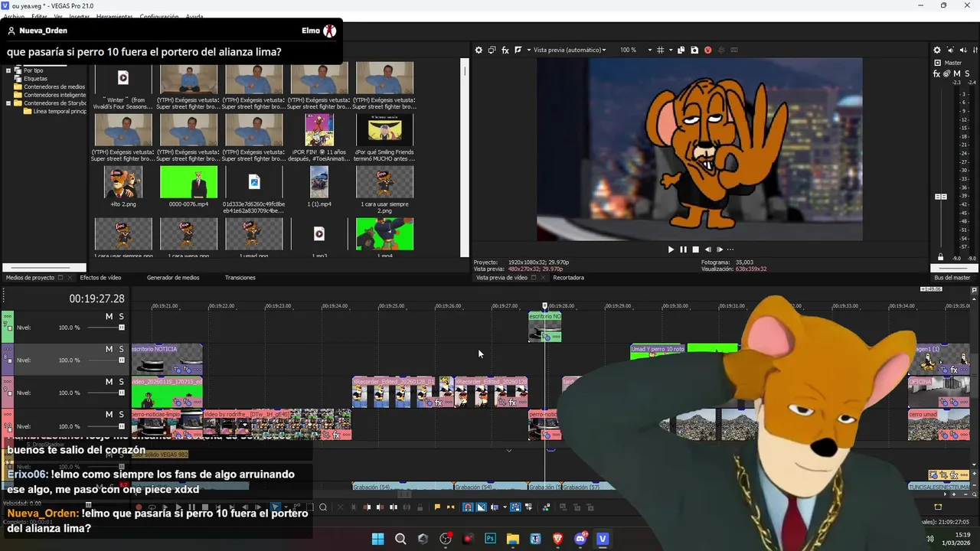
Task: Copy snapshot to clipboard icon
Action: tap(681, 50)
